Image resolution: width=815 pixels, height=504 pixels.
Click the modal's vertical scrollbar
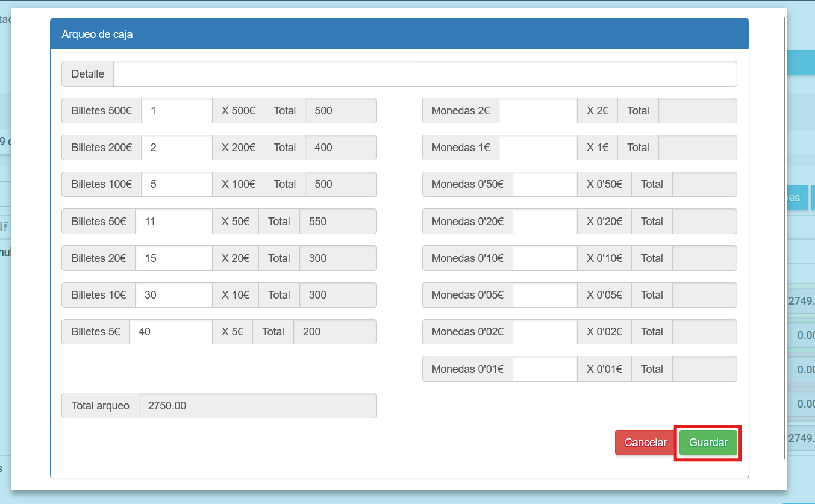(784, 241)
